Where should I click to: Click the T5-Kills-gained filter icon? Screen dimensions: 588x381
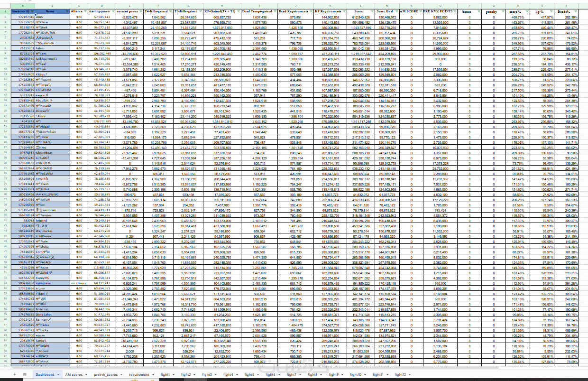200,11
